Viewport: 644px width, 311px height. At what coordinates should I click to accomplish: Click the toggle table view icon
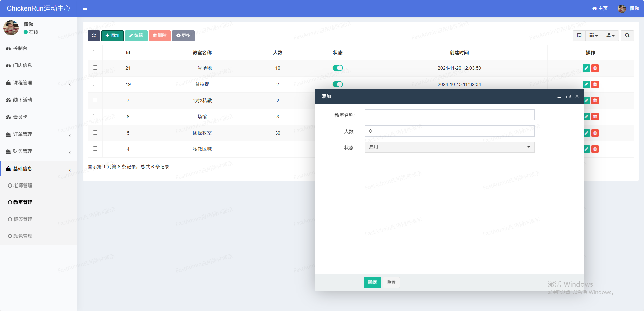pos(579,36)
